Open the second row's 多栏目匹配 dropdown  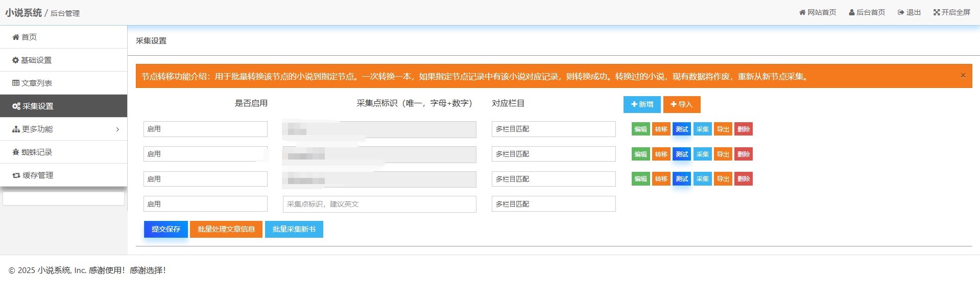pos(554,154)
